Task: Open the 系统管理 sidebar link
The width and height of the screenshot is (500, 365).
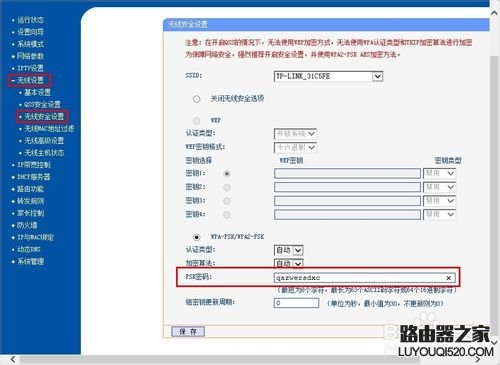Action: click(30, 261)
